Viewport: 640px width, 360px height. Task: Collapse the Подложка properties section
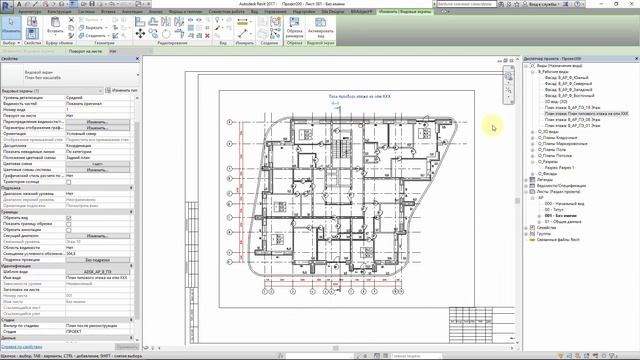tap(131, 188)
